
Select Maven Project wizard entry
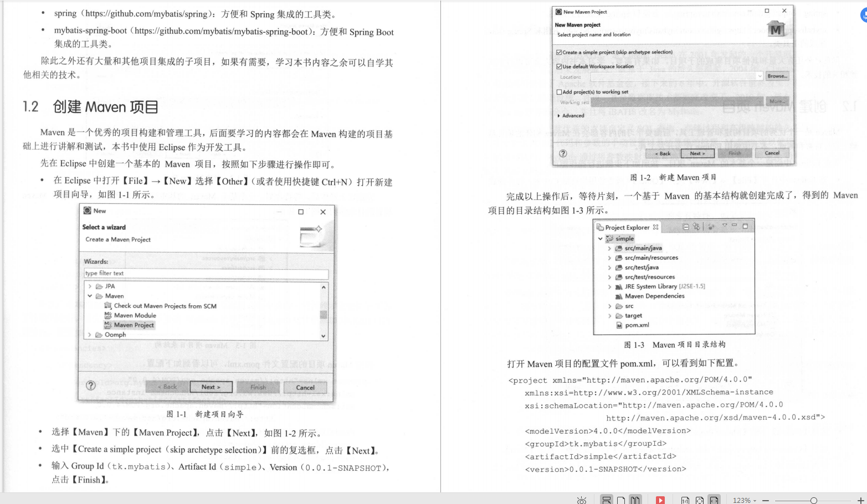(129, 325)
